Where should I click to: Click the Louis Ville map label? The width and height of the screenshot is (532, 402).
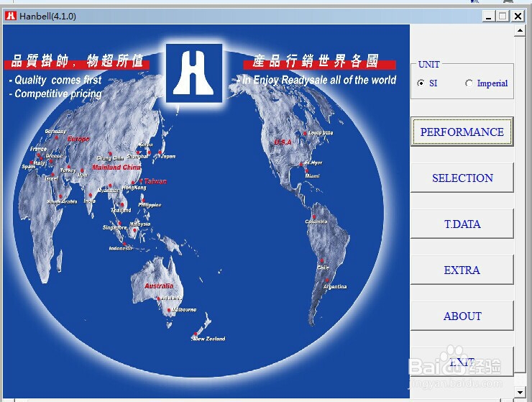click(x=321, y=132)
